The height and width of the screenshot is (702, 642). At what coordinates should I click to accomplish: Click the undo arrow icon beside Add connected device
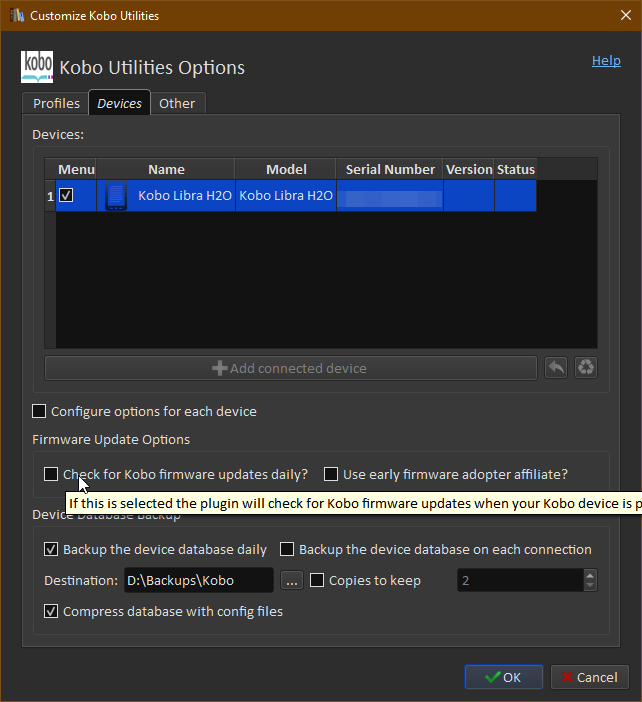click(x=556, y=368)
